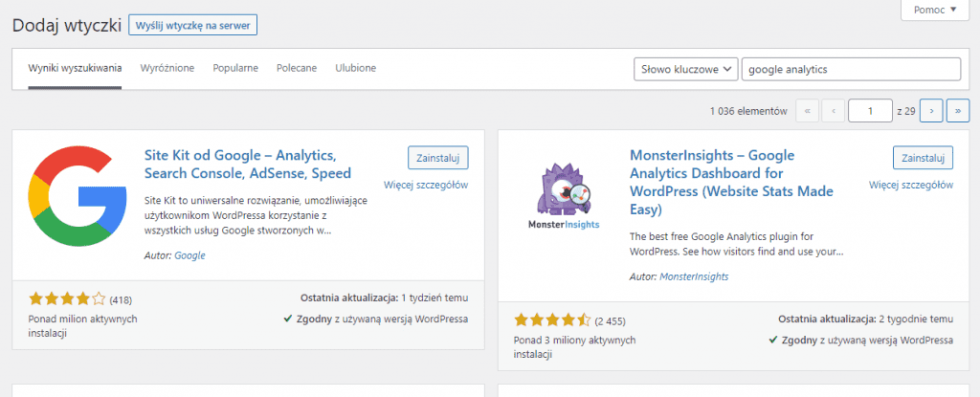The height and width of the screenshot is (397, 980).
Task: Click the MonsterInsights star rating
Action: [552, 320]
